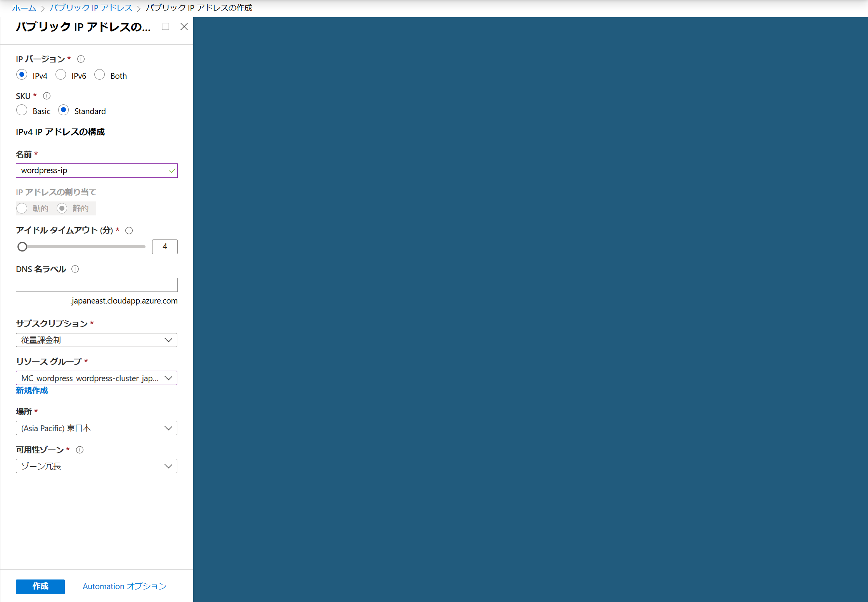Open パブリック IP アドレス breadcrumb link
This screenshot has height=602, width=868.
pyautogui.click(x=91, y=8)
